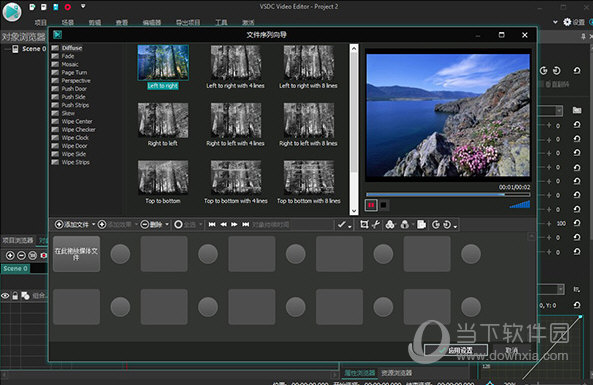The height and width of the screenshot is (385, 593).
Task: Select Mosaic transition category
Action: click(65, 64)
